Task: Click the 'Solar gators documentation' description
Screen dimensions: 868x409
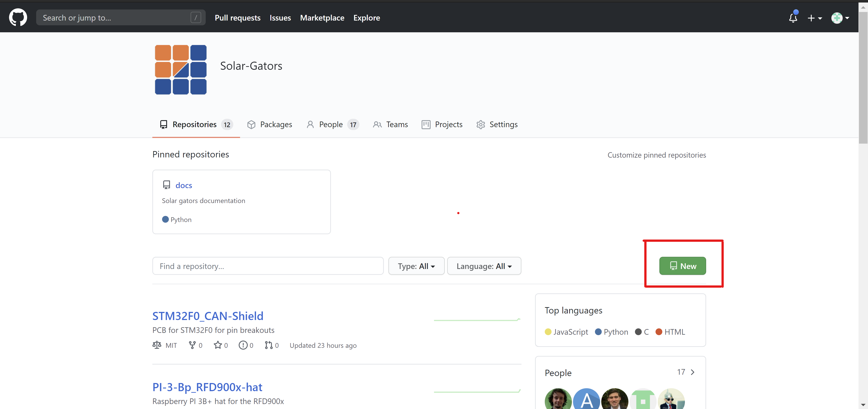Action: [203, 201]
